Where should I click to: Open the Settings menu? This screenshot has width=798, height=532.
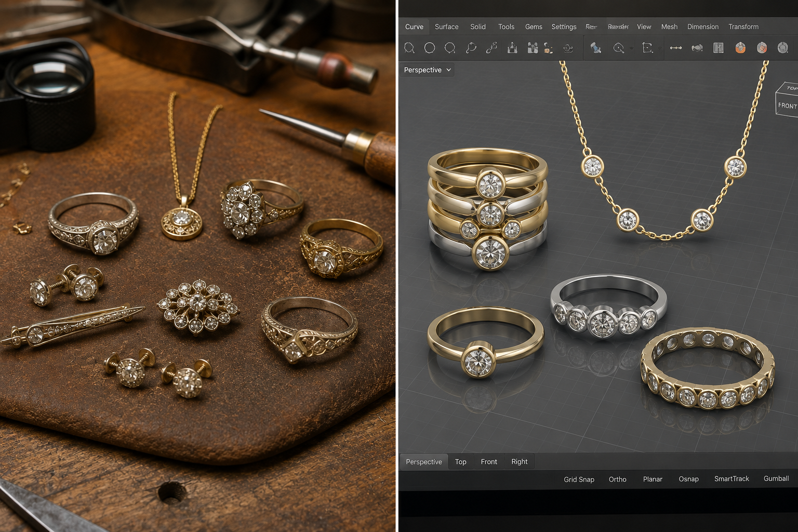[x=564, y=26]
